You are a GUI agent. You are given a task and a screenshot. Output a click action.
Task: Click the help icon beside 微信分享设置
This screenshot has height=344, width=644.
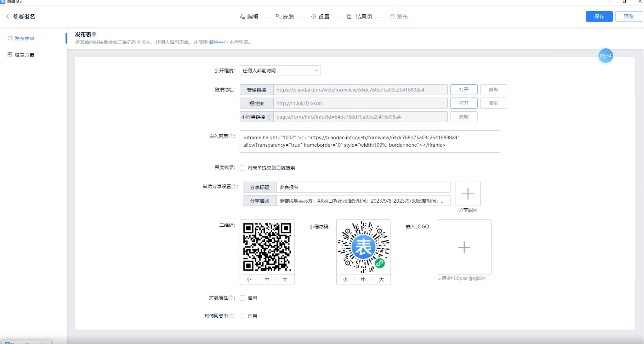[x=234, y=186]
